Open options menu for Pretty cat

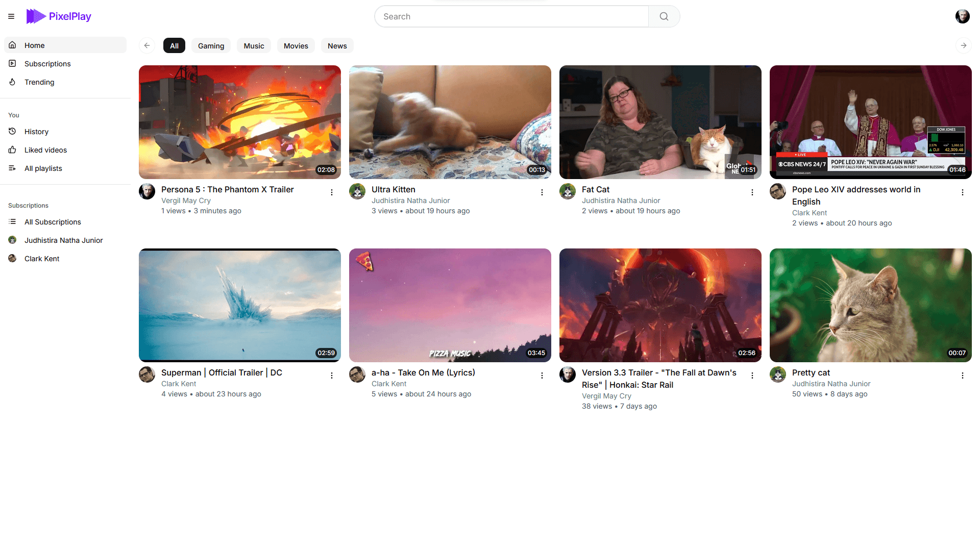coord(963,375)
